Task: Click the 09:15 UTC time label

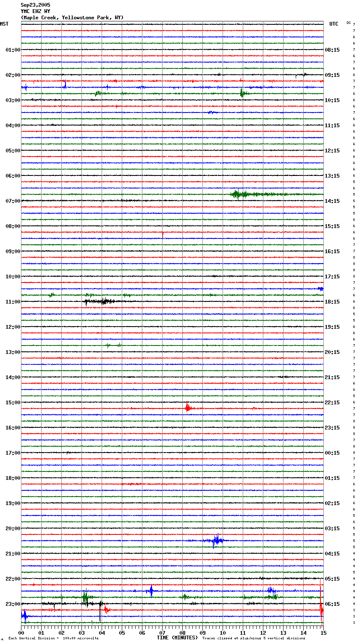Action: 332,75
